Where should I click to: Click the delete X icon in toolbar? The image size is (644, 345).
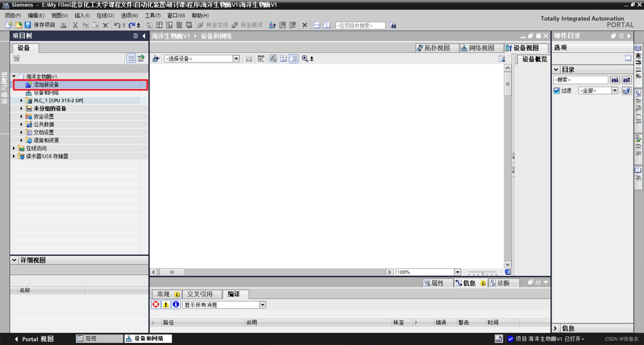(x=106, y=25)
